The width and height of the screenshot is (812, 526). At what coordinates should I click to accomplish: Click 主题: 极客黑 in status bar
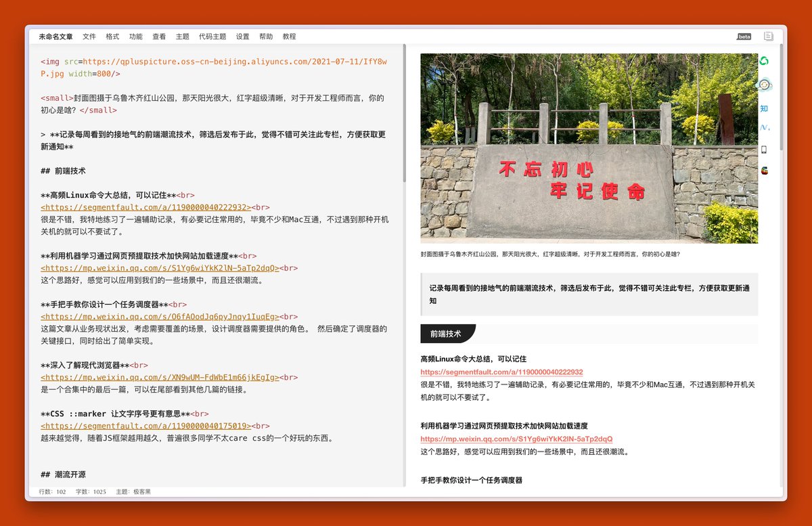pos(133,492)
